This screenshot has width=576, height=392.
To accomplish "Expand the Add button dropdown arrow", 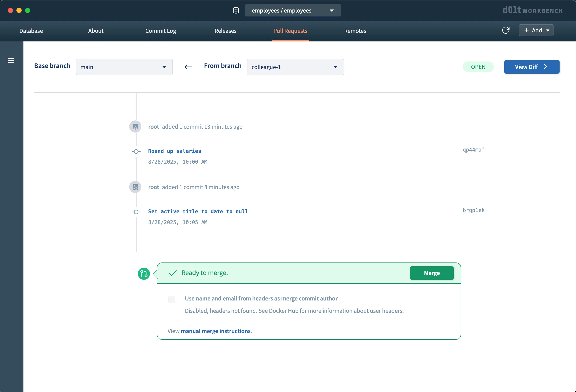I will [x=547, y=30].
